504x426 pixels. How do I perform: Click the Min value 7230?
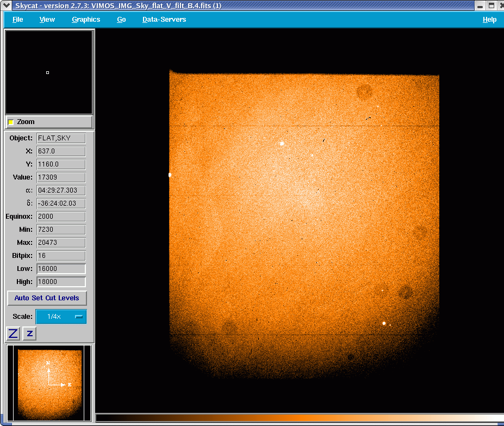(61, 230)
